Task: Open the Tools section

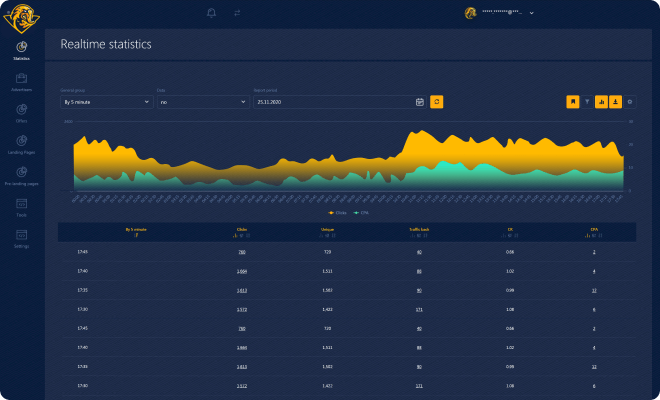Action: pyautogui.click(x=21, y=206)
